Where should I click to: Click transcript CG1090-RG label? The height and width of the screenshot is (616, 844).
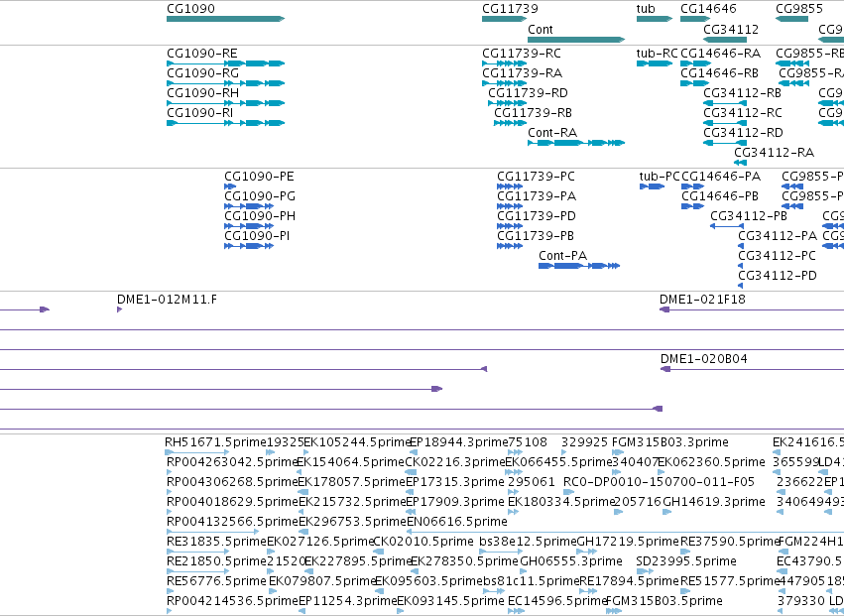pos(202,73)
